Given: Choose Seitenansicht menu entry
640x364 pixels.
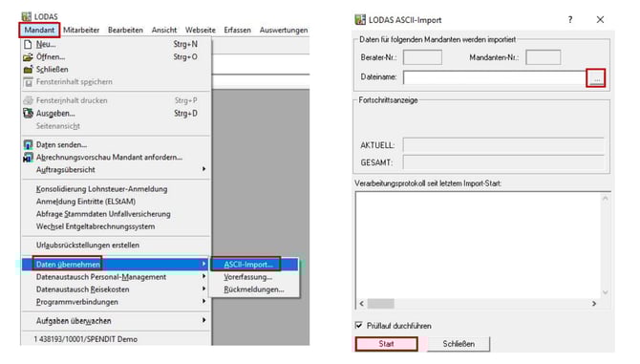Looking at the screenshot, I should point(57,126).
